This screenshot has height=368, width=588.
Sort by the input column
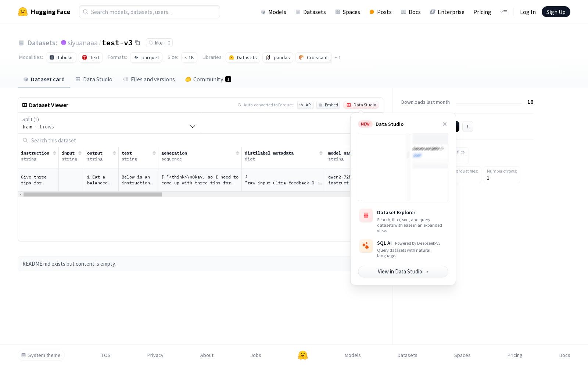[80, 153]
